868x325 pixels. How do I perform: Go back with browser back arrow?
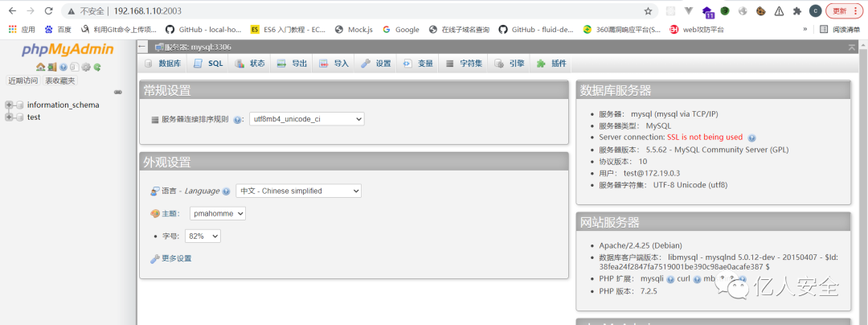pos(12,10)
